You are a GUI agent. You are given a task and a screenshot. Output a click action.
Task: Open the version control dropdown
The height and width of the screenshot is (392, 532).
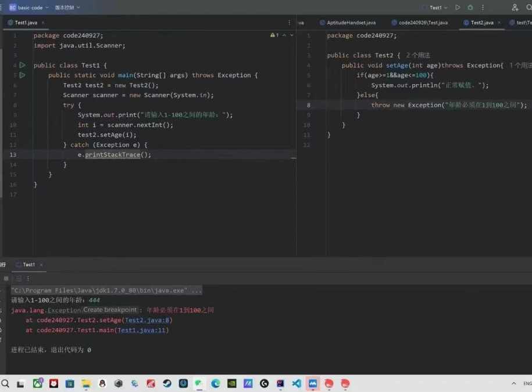(x=67, y=7)
